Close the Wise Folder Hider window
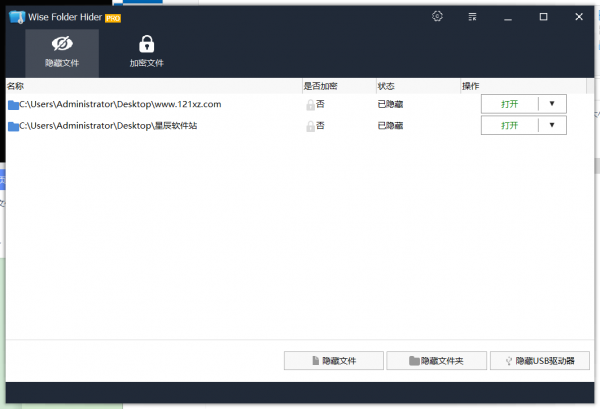The width and height of the screenshot is (600, 409). click(x=579, y=17)
